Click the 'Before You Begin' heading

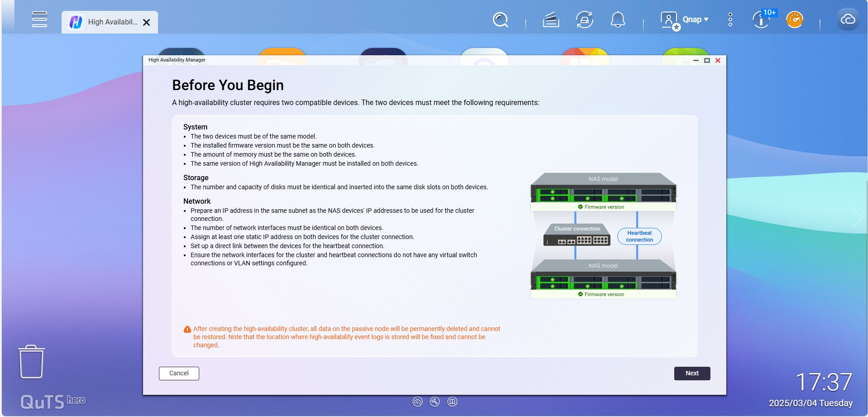[228, 85]
